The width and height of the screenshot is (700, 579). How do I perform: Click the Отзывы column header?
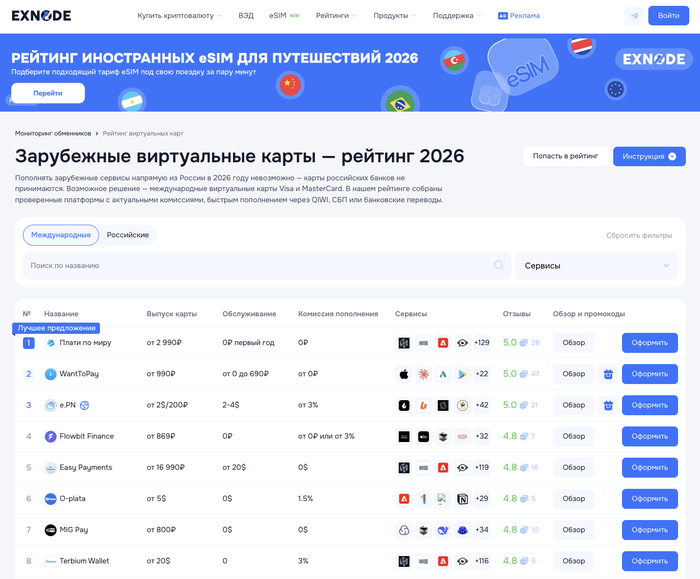517,314
